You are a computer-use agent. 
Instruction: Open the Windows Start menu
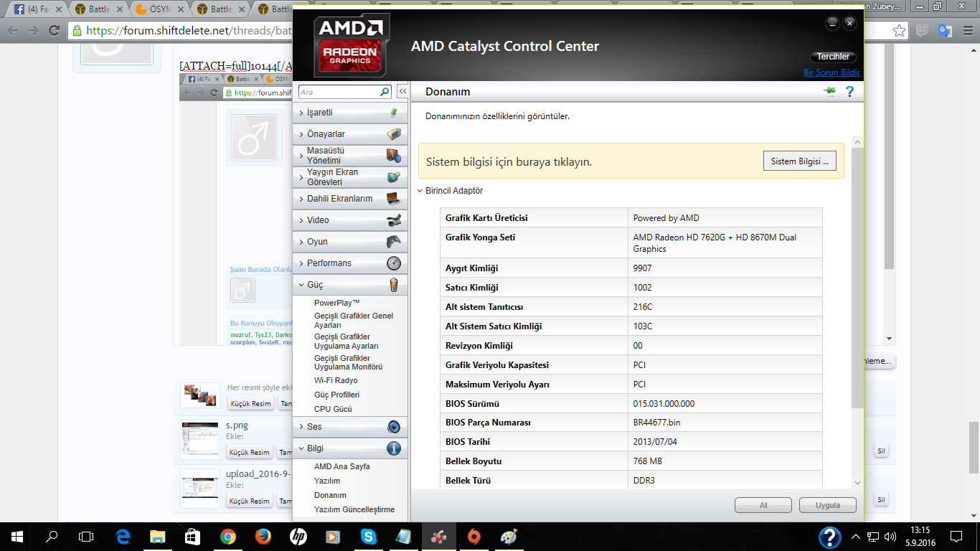[17, 537]
